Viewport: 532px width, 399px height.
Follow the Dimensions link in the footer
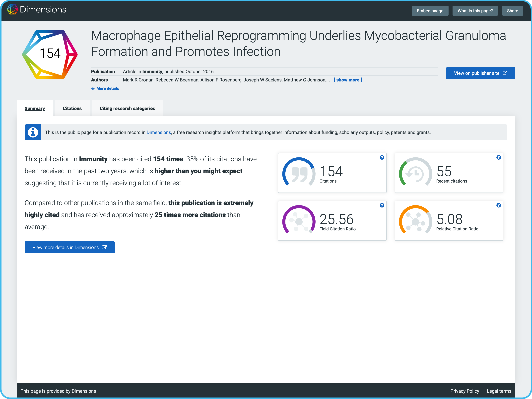point(84,391)
